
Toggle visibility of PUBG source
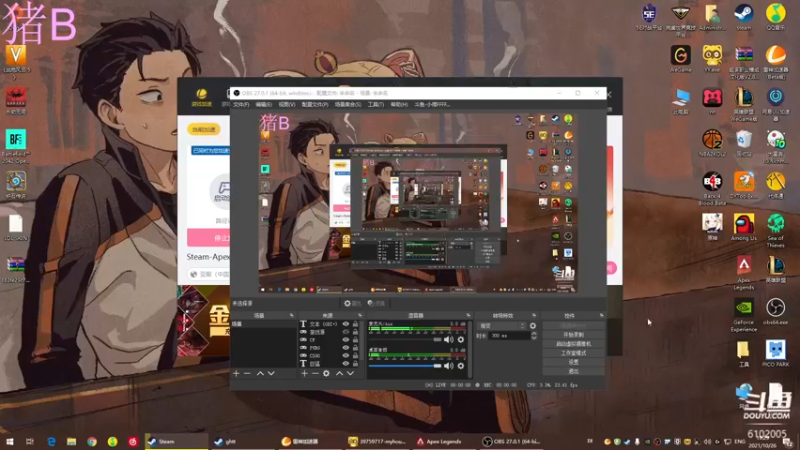pyautogui.click(x=346, y=348)
